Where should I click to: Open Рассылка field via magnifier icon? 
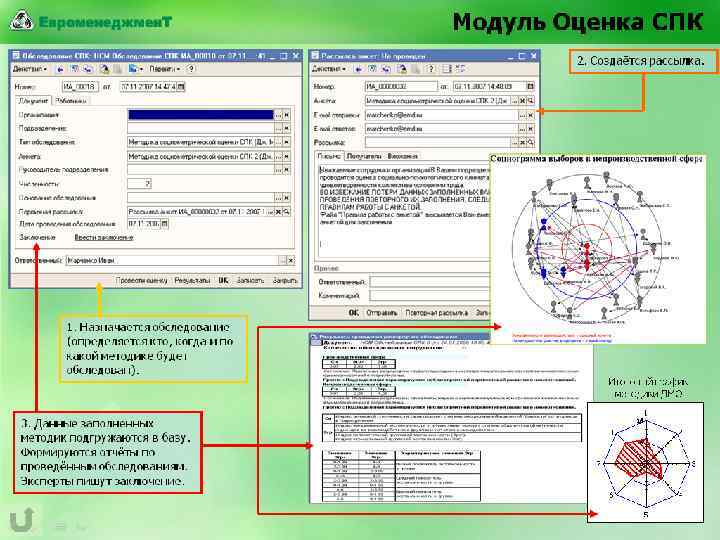tap(531, 142)
